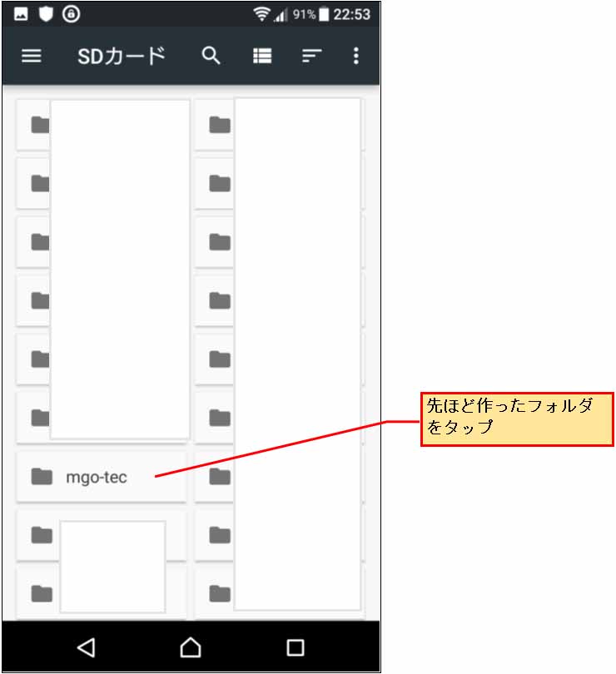Switch to list view layout
This screenshot has height=674, width=616.
point(262,56)
